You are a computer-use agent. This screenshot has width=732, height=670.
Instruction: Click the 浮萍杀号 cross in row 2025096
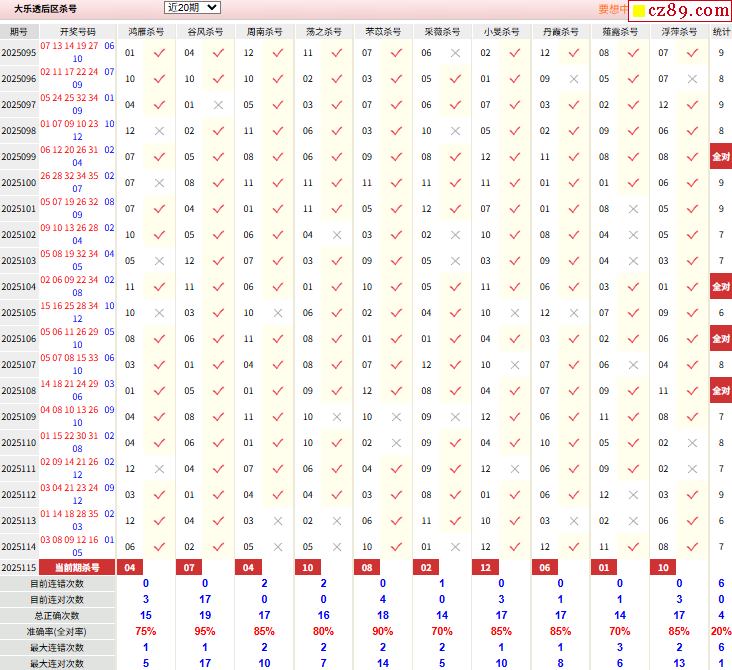[x=692, y=79]
